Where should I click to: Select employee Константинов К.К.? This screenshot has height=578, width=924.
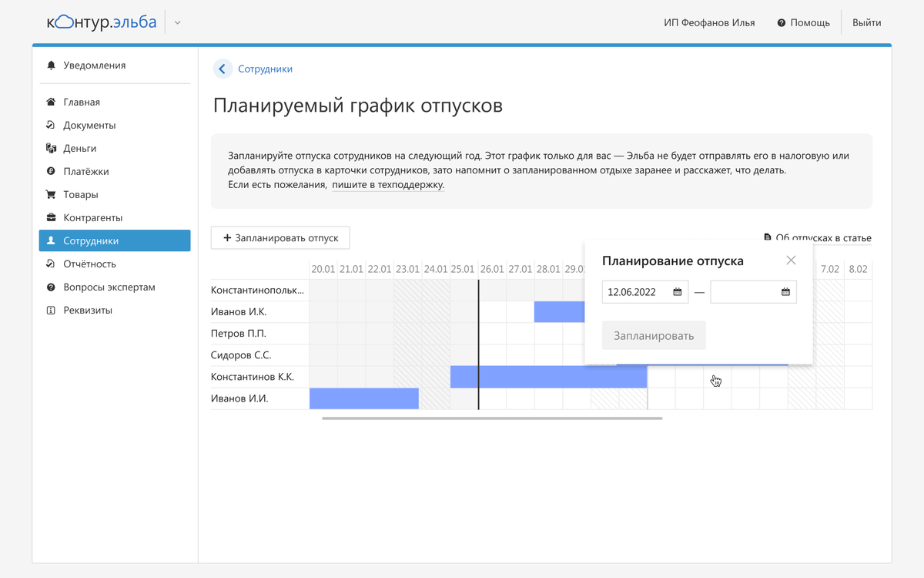coord(253,377)
